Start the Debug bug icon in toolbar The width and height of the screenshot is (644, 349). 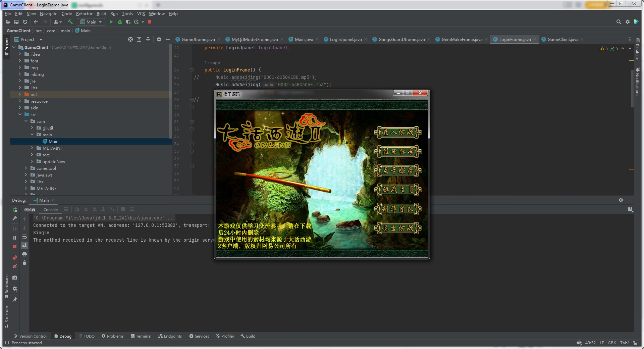point(120,22)
